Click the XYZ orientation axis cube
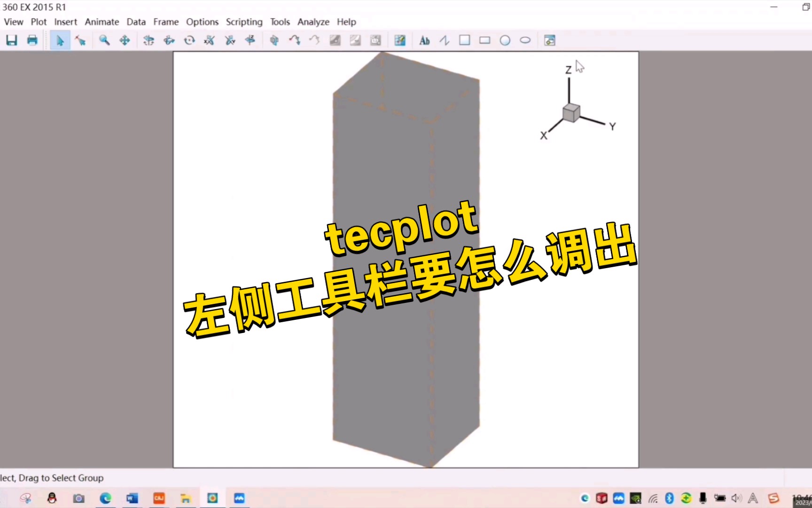Viewport: 812px width, 508px height. tap(571, 113)
